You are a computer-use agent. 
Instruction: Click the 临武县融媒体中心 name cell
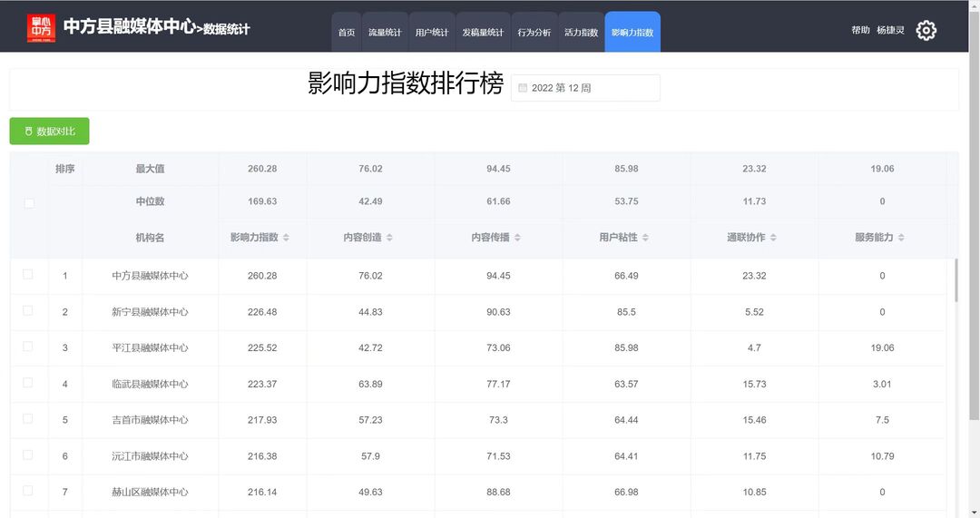coord(150,385)
